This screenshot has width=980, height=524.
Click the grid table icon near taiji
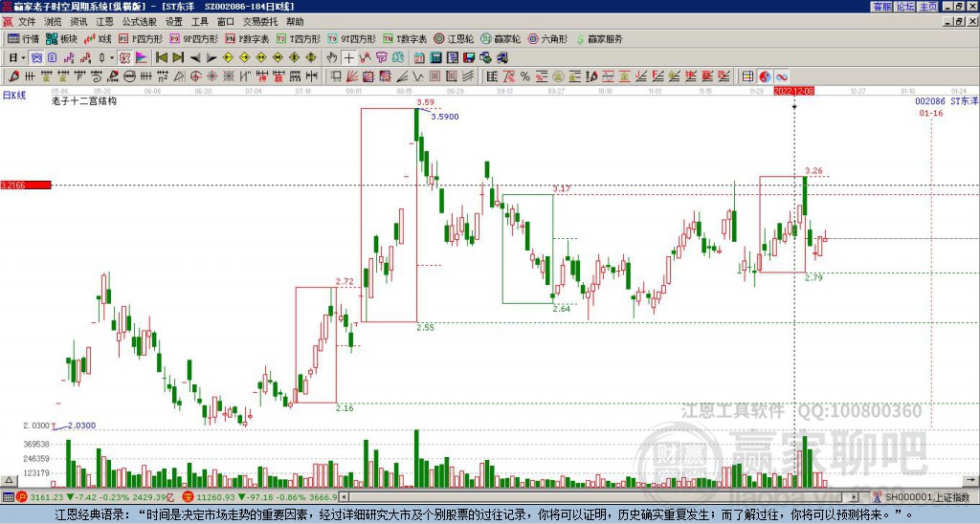point(747,76)
